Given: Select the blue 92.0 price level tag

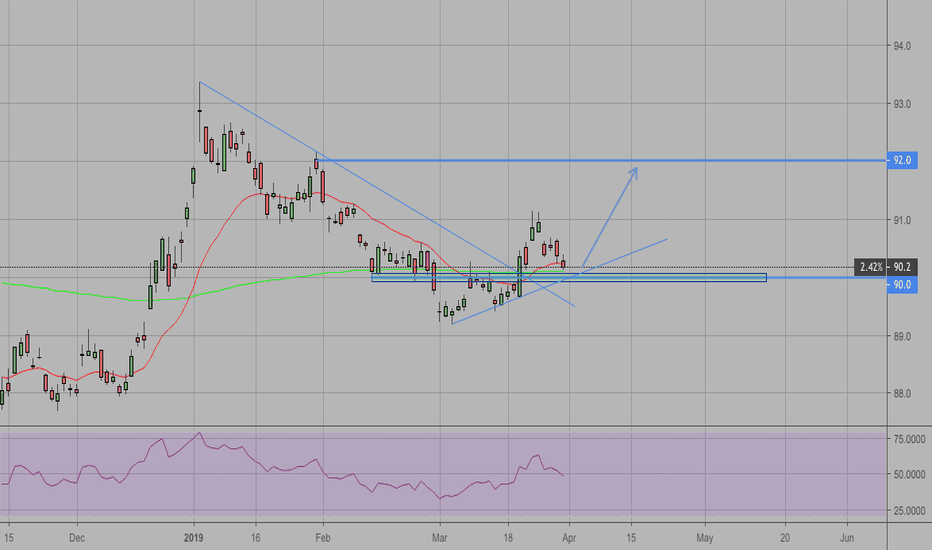Looking at the screenshot, I should (902, 161).
